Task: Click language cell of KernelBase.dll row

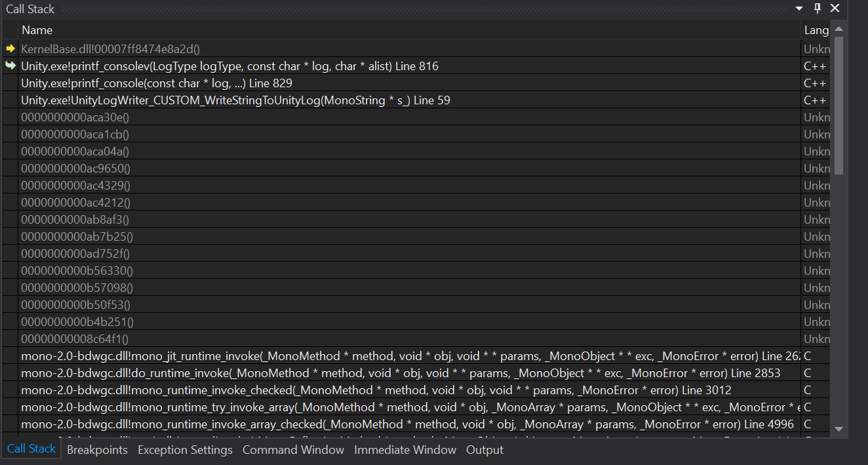Action: coord(816,49)
